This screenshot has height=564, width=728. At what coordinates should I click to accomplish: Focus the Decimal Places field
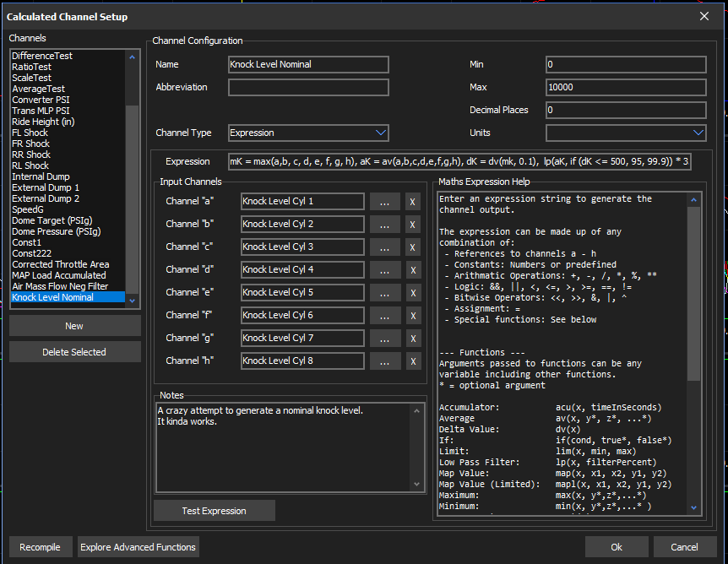(x=626, y=110)
